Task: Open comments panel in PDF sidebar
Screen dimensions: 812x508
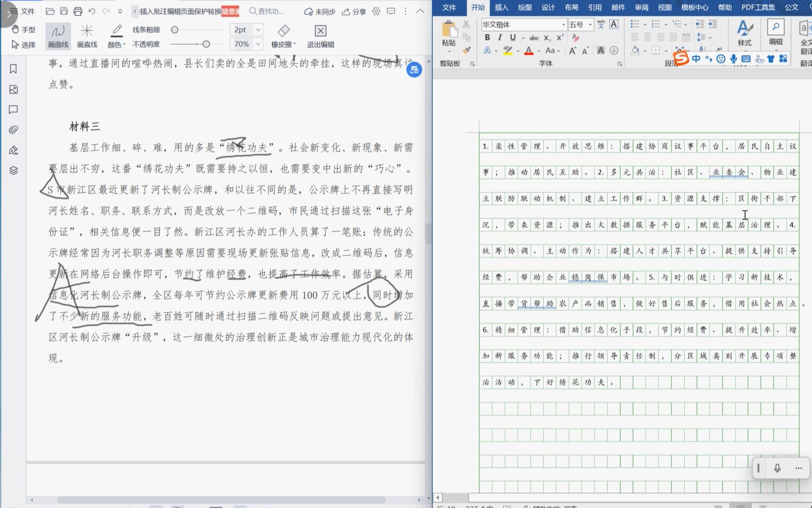Action: pyautogui.click(x=13, y=110)
